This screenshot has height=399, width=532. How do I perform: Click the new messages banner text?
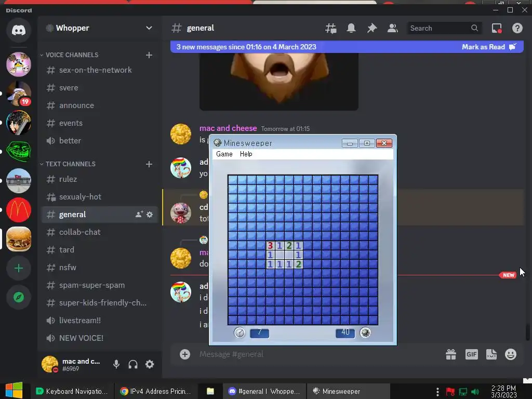(246, 47)
